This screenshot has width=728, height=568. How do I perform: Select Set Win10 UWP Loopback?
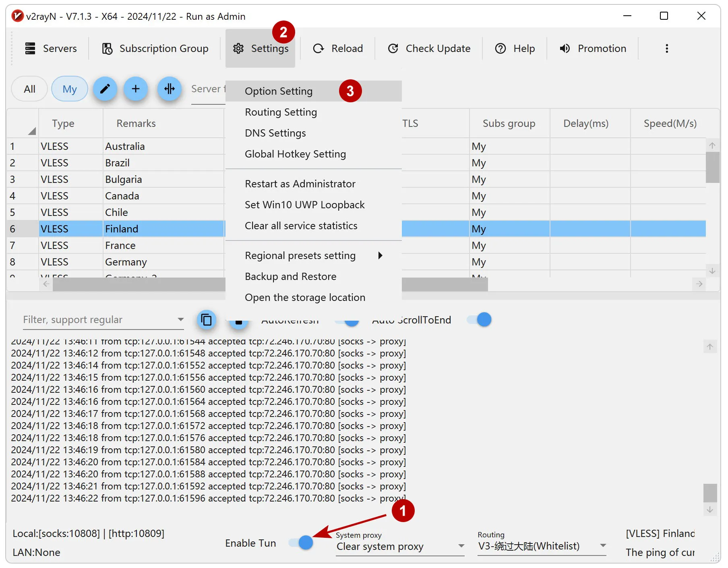tap(314, 205)
